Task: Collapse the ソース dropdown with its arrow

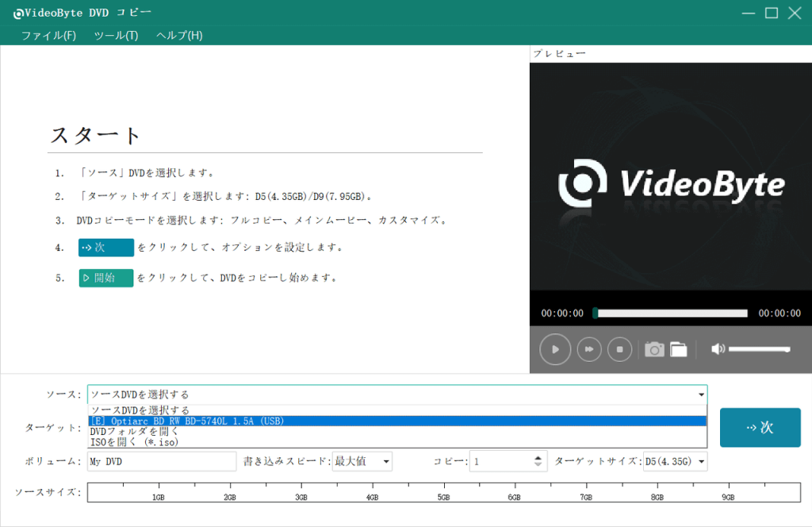Action: pyautogui.click(x=701, y=394)
